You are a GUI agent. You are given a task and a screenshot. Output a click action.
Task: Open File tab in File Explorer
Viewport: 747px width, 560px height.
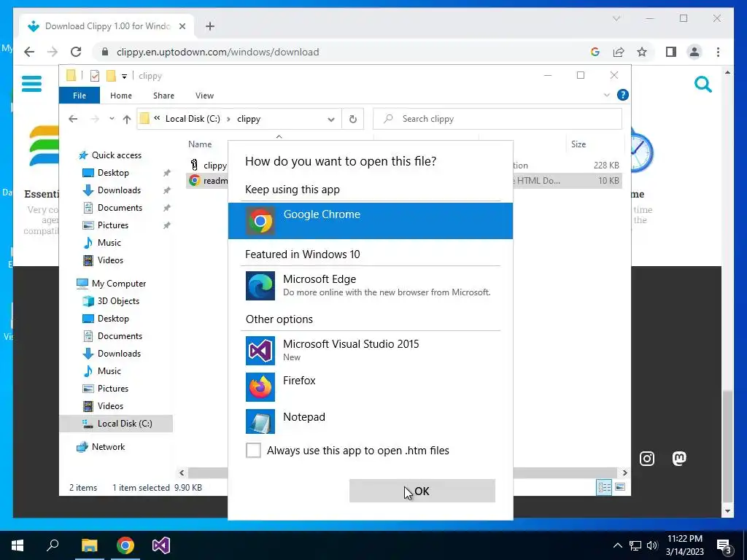[x=80, y=96]
